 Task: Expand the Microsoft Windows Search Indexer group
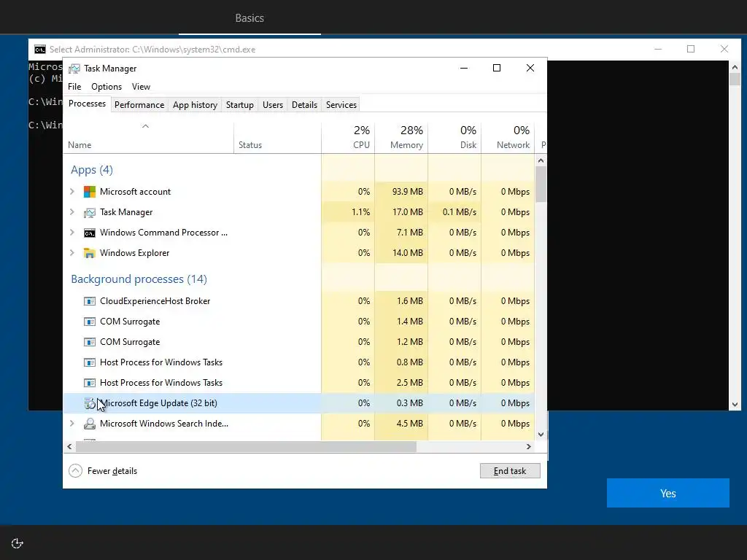coord(72,424)
